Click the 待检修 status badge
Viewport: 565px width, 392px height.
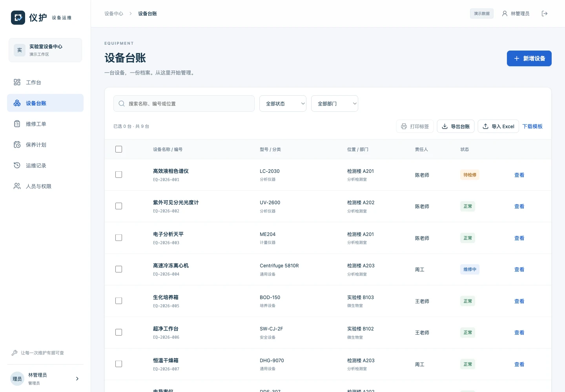coord(470,175)
